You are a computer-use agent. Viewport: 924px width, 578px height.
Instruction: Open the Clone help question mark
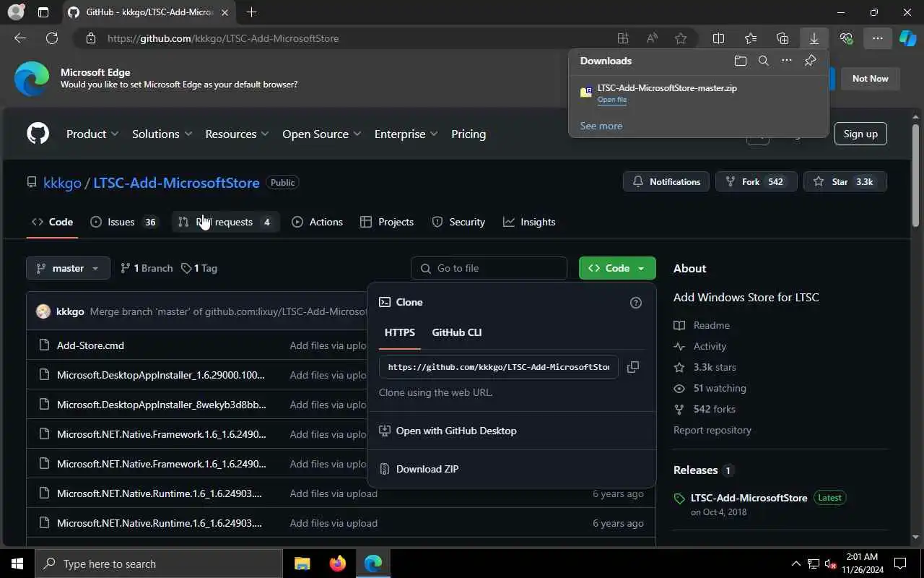tap(636, 303)
